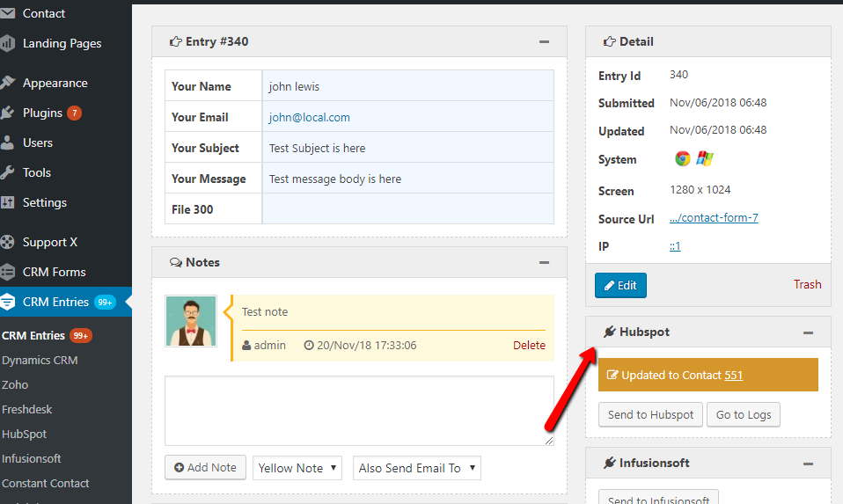Click the Send to Infusionsoft button
The image size is (843, 504).
point(658,498)
